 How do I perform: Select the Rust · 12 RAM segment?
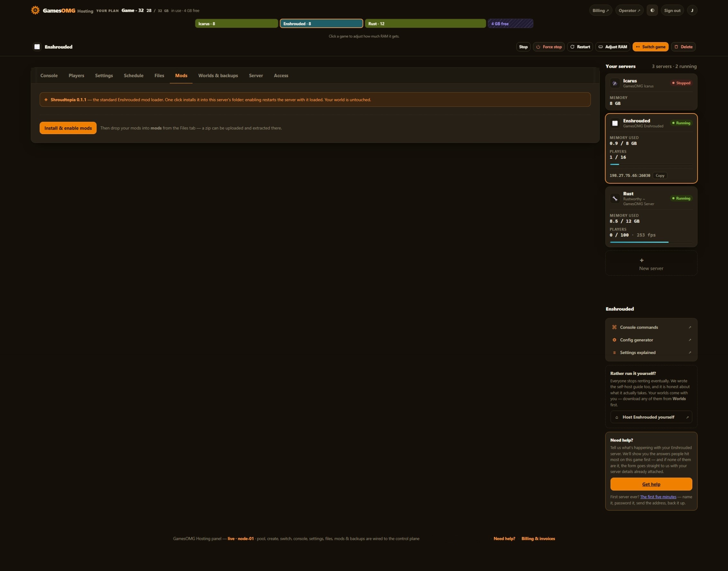pos(425,23)
